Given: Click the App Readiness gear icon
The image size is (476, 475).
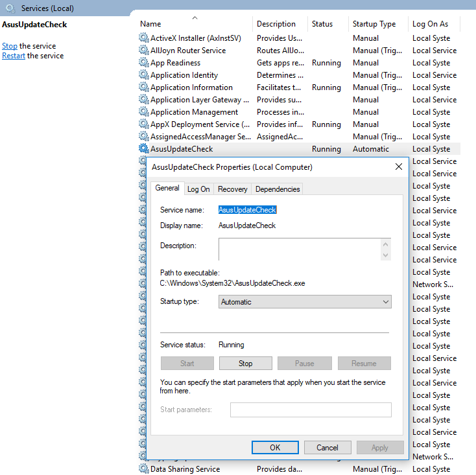Looking at the screenshot, I should coord(143,62).
